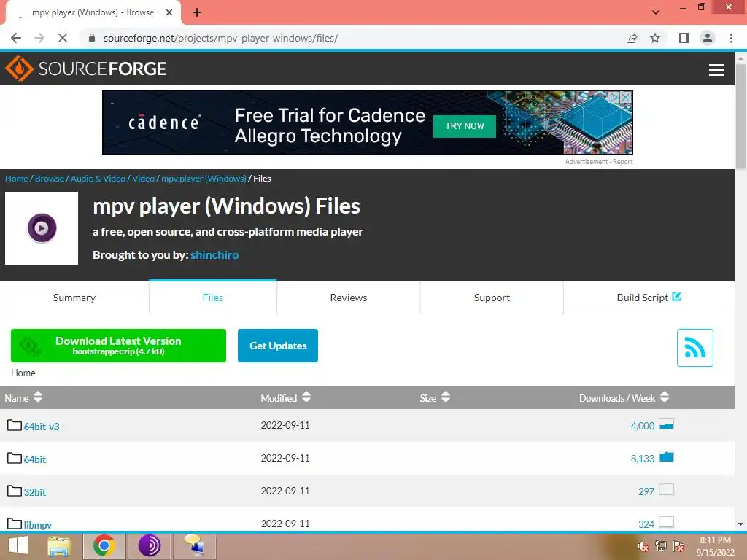Go back to the previous page
The width and height of the screenshot is (747, 560).
click(x=16, y=38)
